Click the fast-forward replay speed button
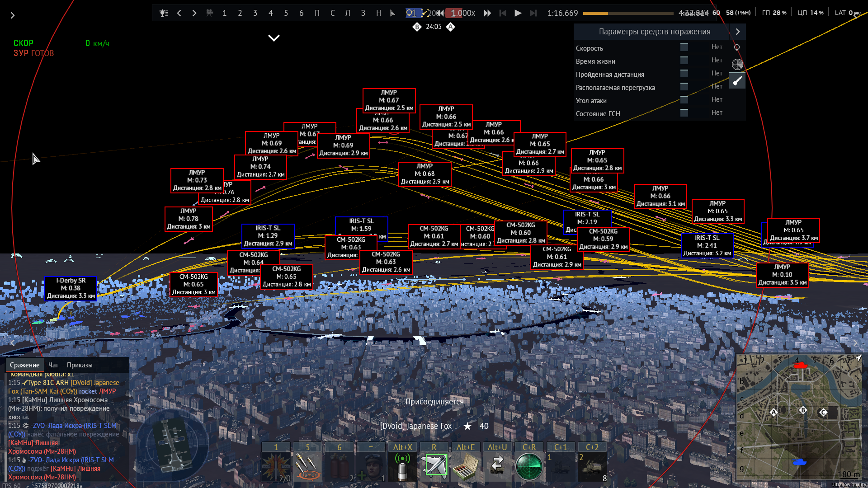This screenshot has height=488, width=868. (x=487, y=13)
